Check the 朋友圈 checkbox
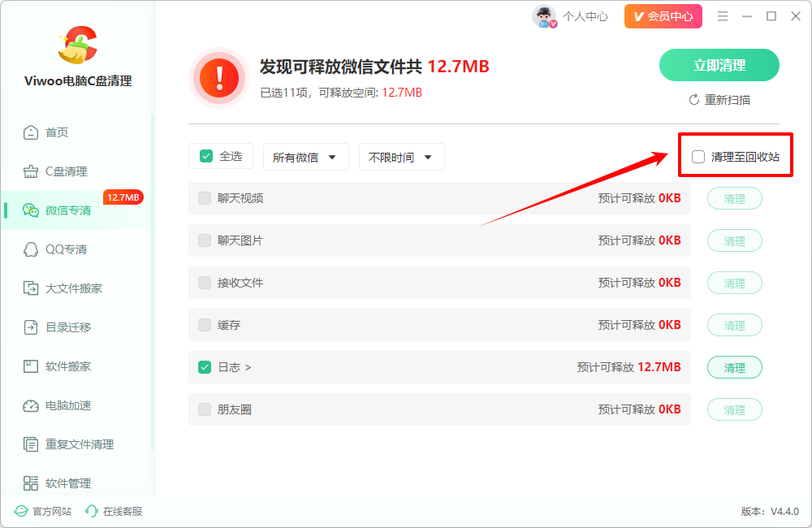The height and width of the screenshot is (528, 812). point(205,410)
